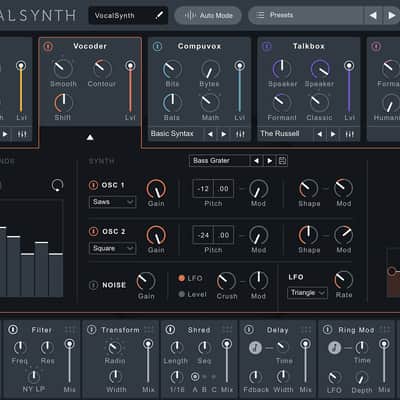
Task: Open Talkbox advanced settings sliders icon
Action: (x=350, y=134)
